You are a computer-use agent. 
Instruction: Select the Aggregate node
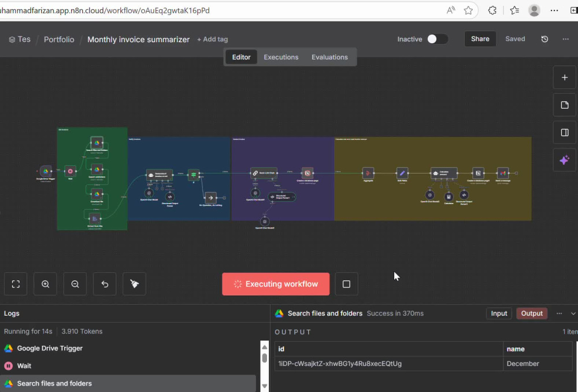368,173
